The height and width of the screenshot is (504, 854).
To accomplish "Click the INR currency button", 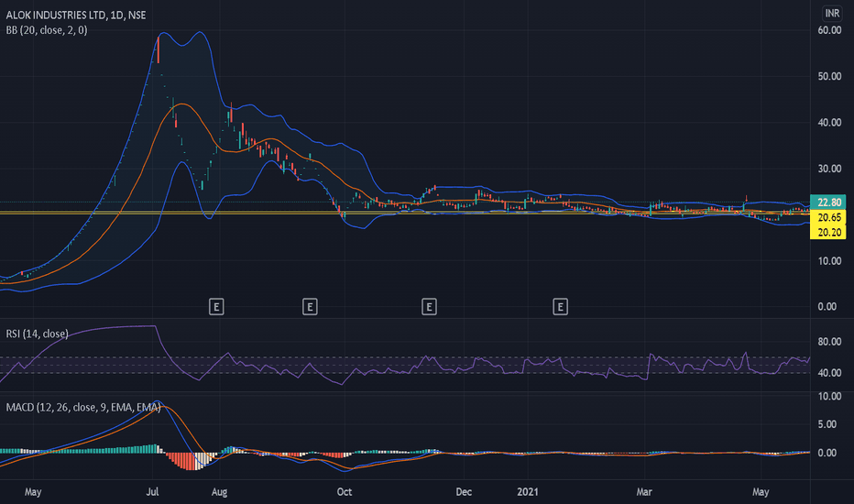I will tap(832, 13).
